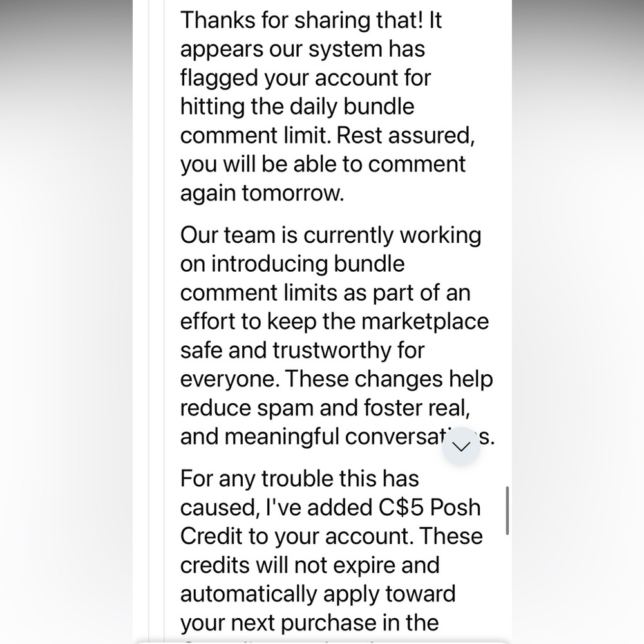Click "credits will not expire and" line
The width and height of the screenshot is (644, 644).
click(x=310, y=565)
